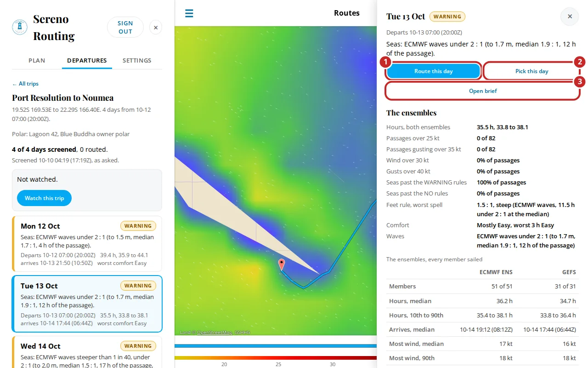Select the Wed 14 Oct departure card
This screenshot has height=368, width=588.
tap(87, 352)
